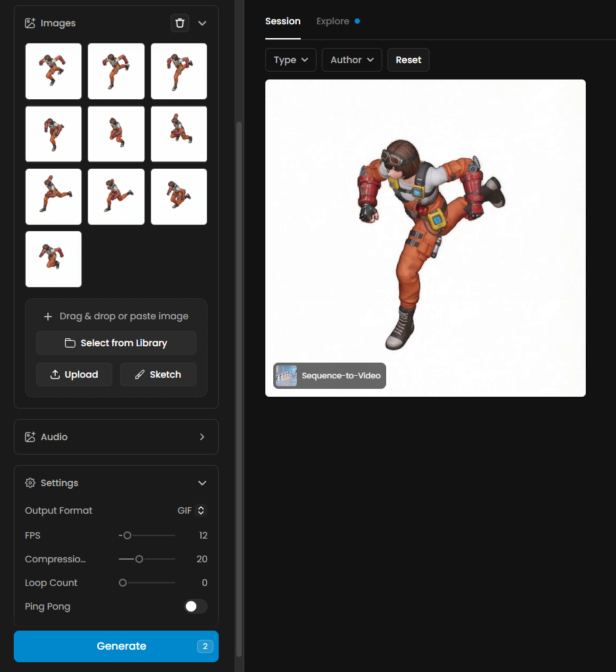Click the blue dot beside Explore

(x=357, y=21)
